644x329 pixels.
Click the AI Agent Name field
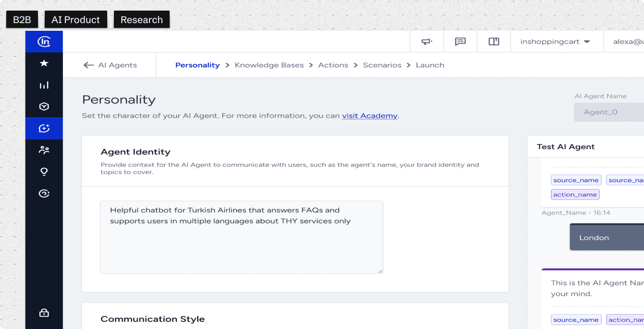click(x=609, y=112)
